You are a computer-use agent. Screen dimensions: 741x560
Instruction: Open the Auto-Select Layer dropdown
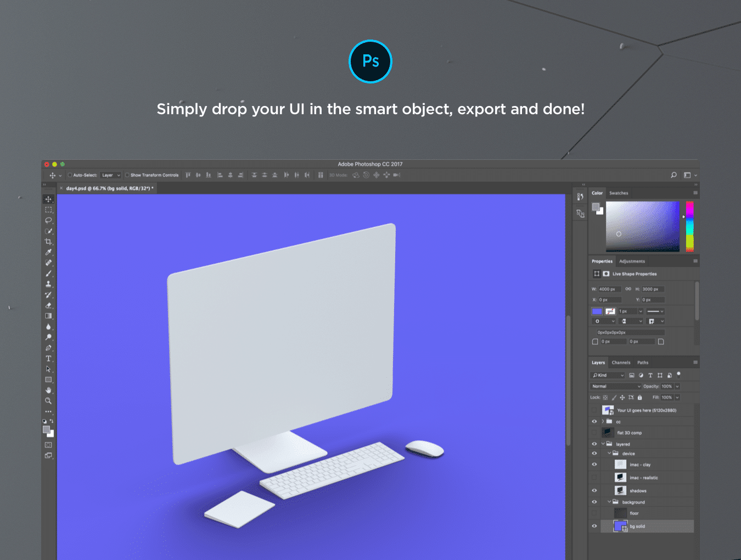pyautogui.click(x=111, y=175)
